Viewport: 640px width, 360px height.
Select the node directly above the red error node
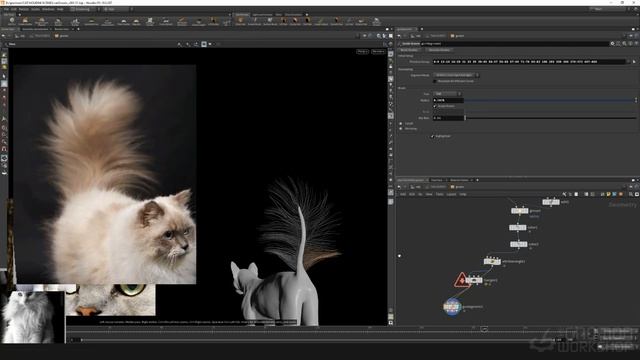click(492, 262)
